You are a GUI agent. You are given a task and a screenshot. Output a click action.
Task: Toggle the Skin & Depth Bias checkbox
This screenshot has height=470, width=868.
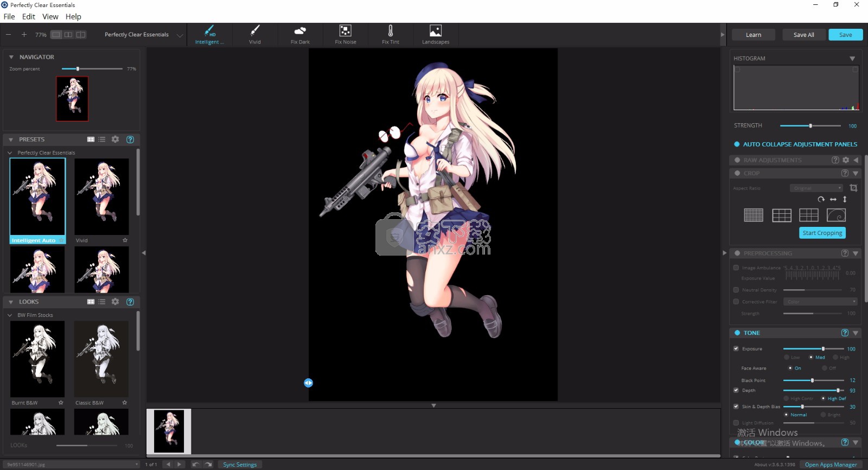736,407
